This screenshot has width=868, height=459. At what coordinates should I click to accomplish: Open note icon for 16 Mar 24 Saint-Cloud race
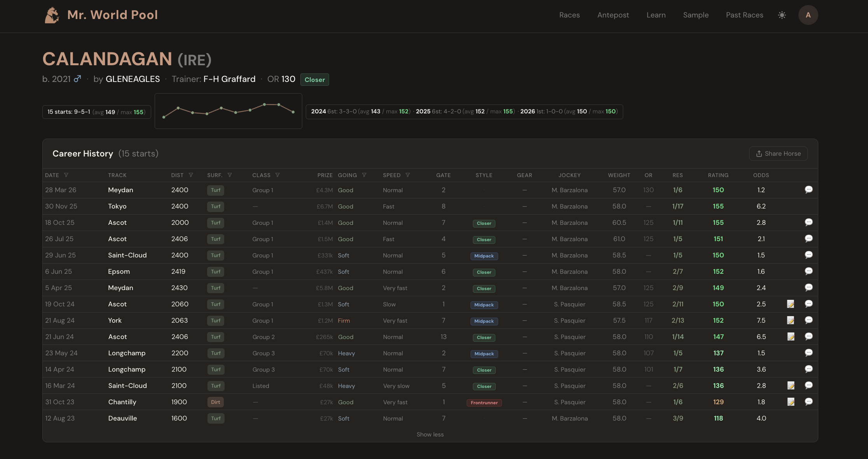point(791,385)
